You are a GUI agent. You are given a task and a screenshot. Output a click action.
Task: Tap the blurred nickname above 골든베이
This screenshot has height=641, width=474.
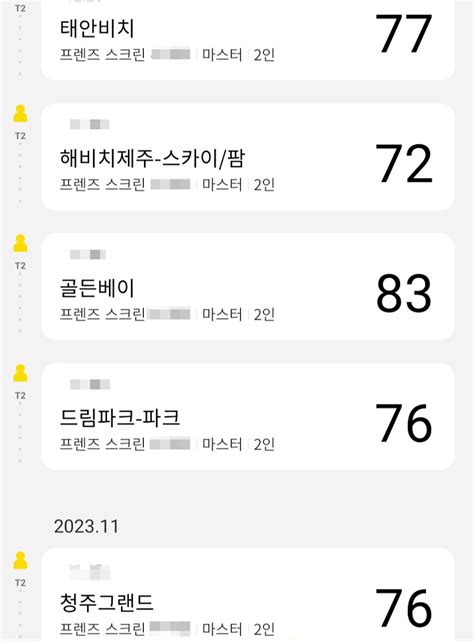[88, 255]
